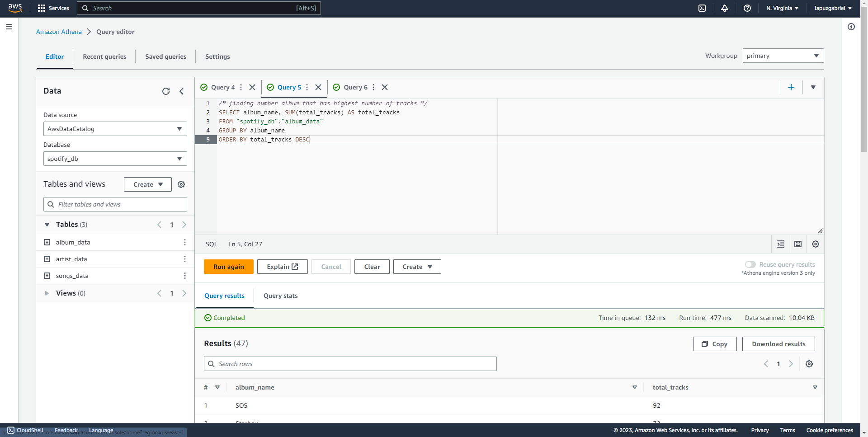This screenshot has height=437, width=868.
Task: Launch CloudShell from top bar icon
Action: [x=702, y=8]
